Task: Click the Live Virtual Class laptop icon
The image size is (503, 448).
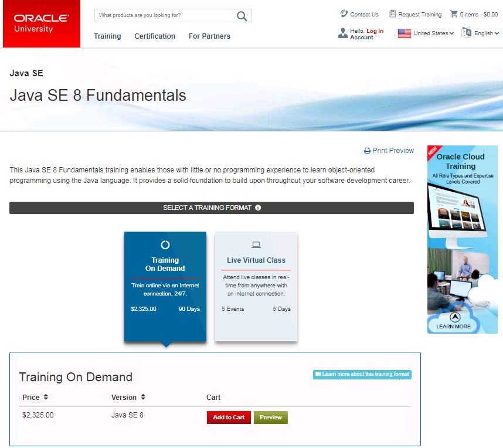Action: pyautogui.click(x=256, y=245)
